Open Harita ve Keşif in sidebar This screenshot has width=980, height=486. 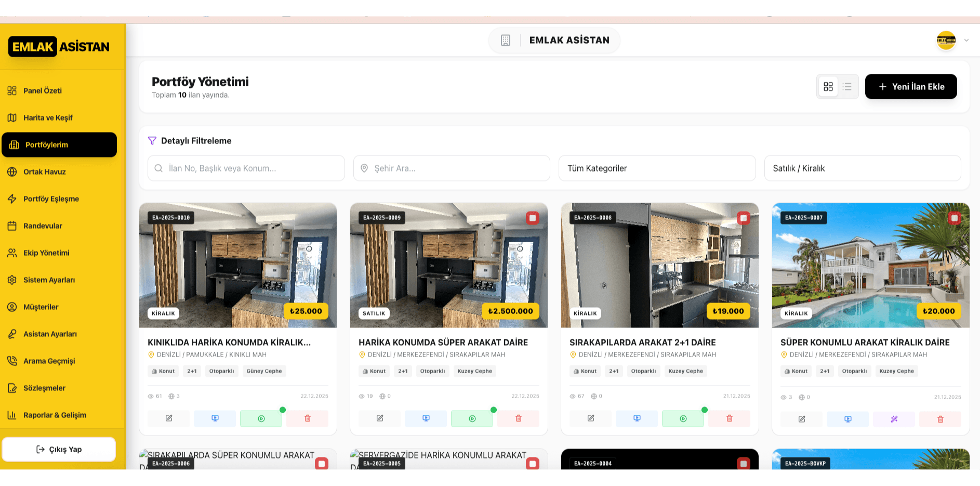48,118
